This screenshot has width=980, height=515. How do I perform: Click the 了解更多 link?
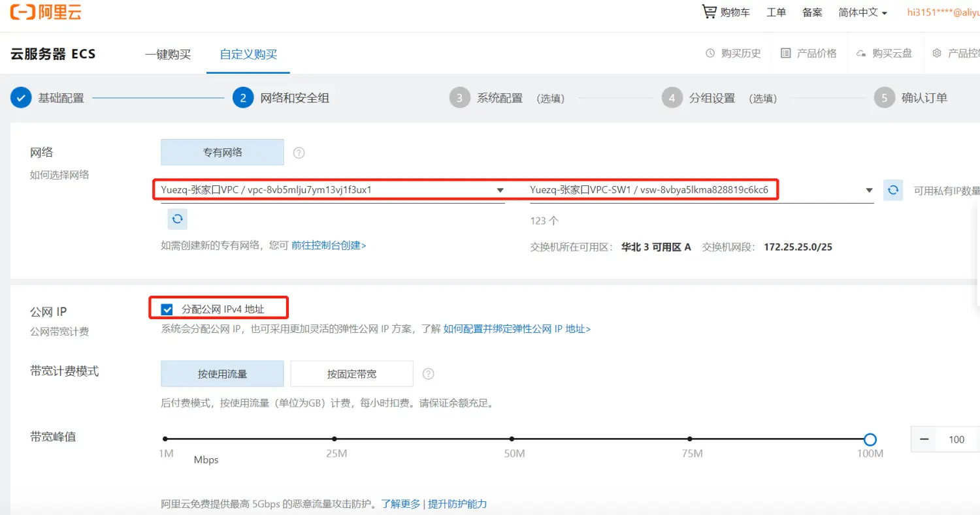click(401, 504)
